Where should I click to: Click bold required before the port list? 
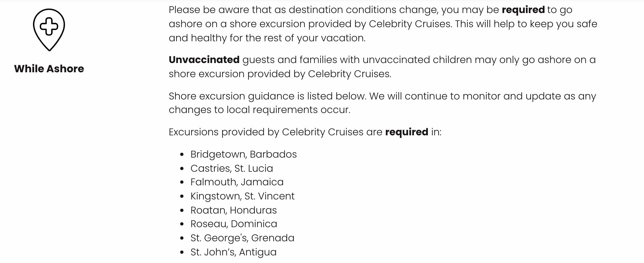(407, 132)
